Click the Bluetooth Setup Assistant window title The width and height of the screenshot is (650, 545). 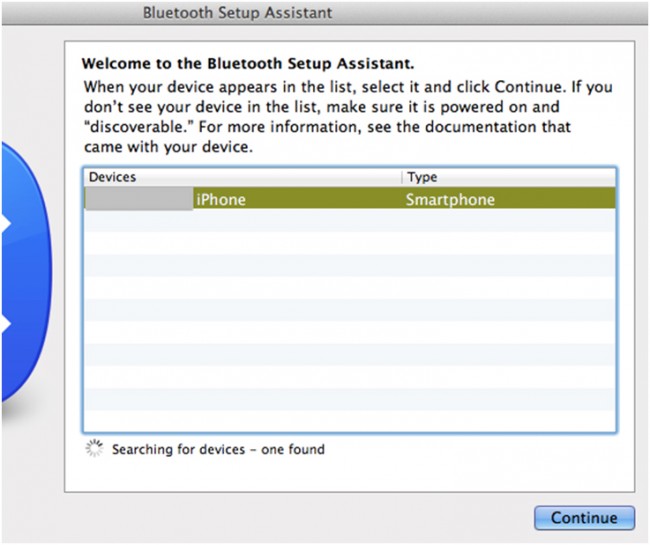click(237, 13)
